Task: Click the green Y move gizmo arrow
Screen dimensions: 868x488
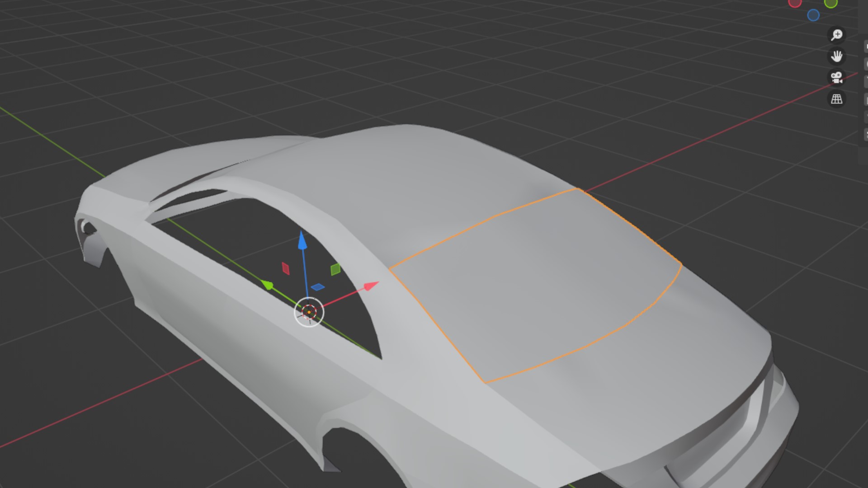Action: [267, 285]
